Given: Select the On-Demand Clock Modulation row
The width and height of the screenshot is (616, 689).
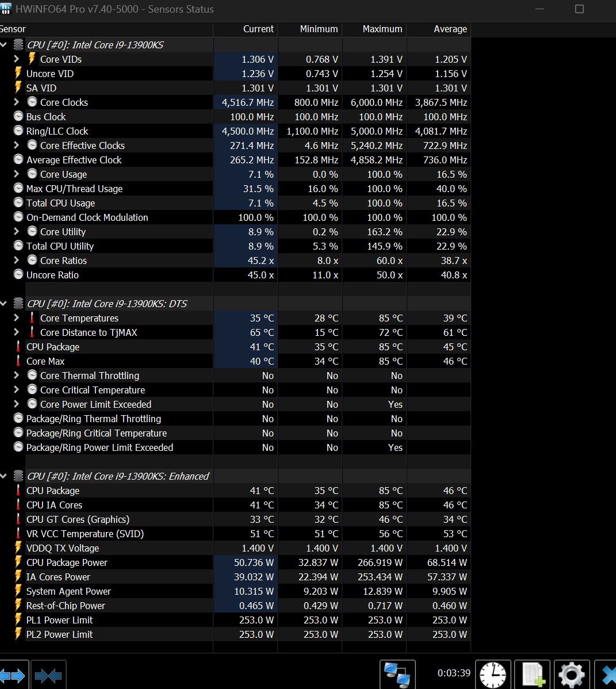Looking at the screenshot, I should (235, 217).
